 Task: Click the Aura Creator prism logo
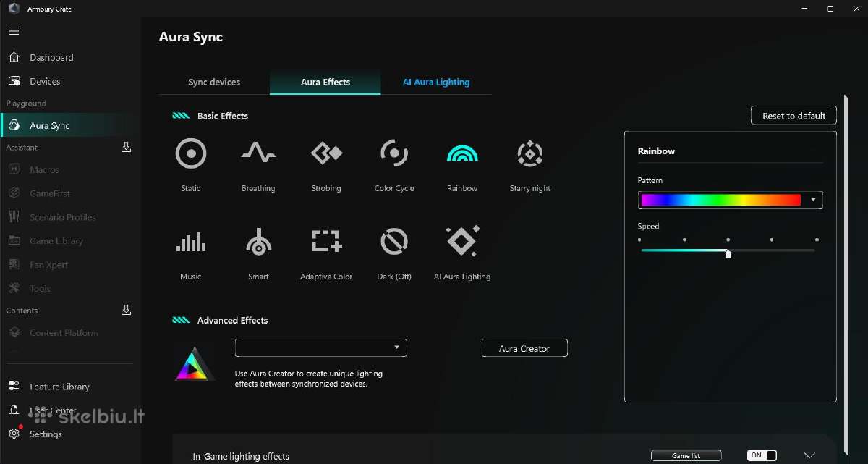(x=195, y=365)
